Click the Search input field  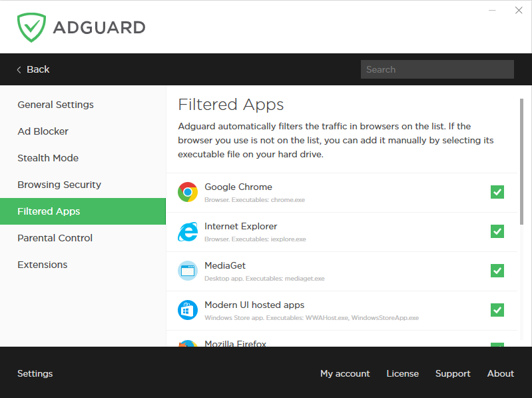(x=437, y=69)
